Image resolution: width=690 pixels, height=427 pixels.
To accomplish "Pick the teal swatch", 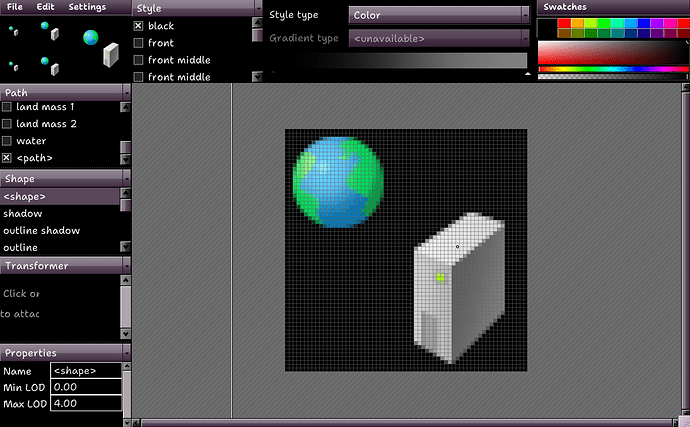I will [x=617, y=33].
